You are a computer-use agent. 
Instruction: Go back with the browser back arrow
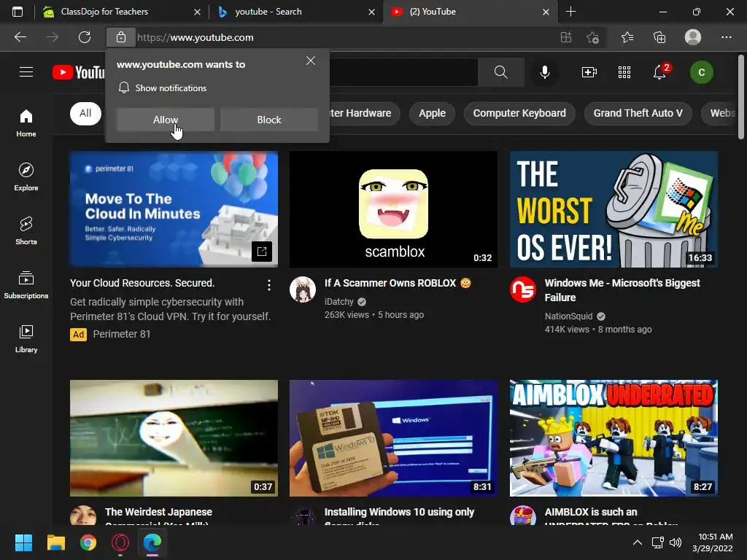[20, 37]
